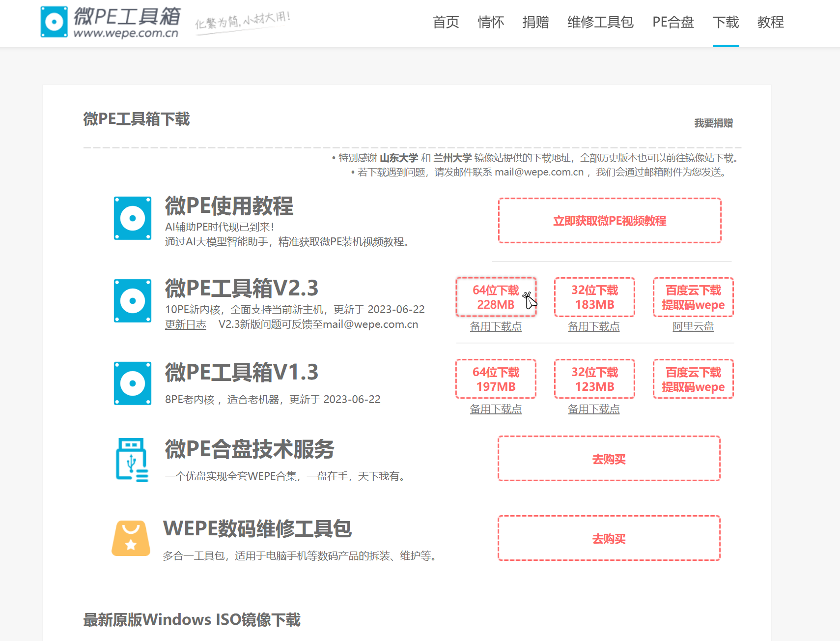This screenshot has height=641, width=840.
Task: Open the 捐赠 navigation item
Action: click(x=535, y=22)
